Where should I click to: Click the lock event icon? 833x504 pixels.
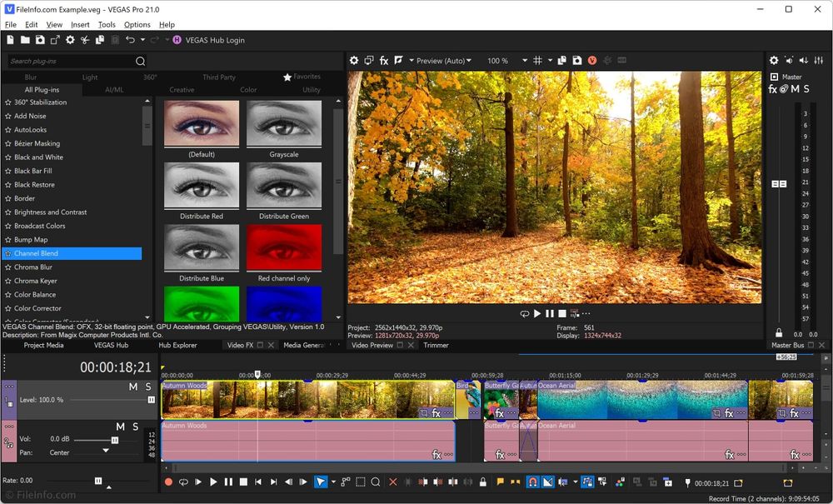pyautogui.click(x=483, y=482)
